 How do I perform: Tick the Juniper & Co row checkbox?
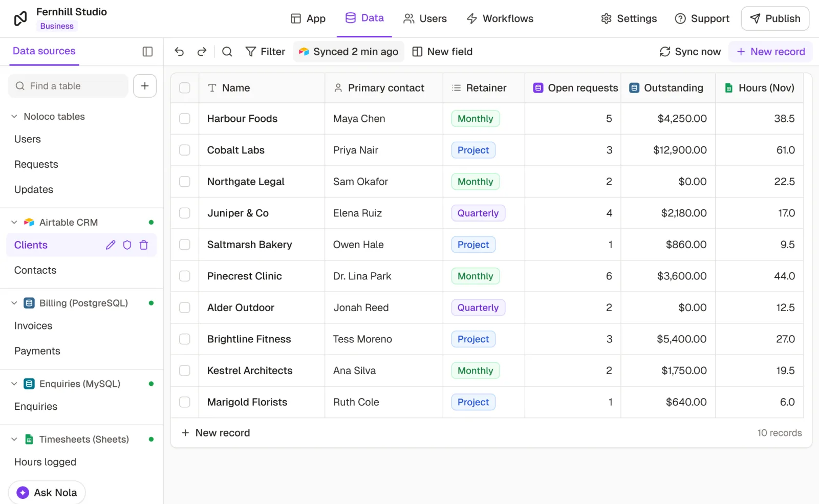pos(185,213)
